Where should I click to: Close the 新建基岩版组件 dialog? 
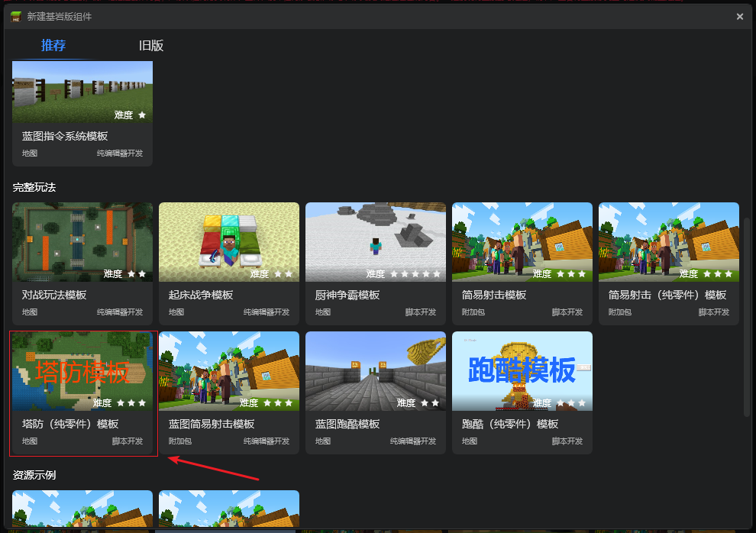point(740,17)
